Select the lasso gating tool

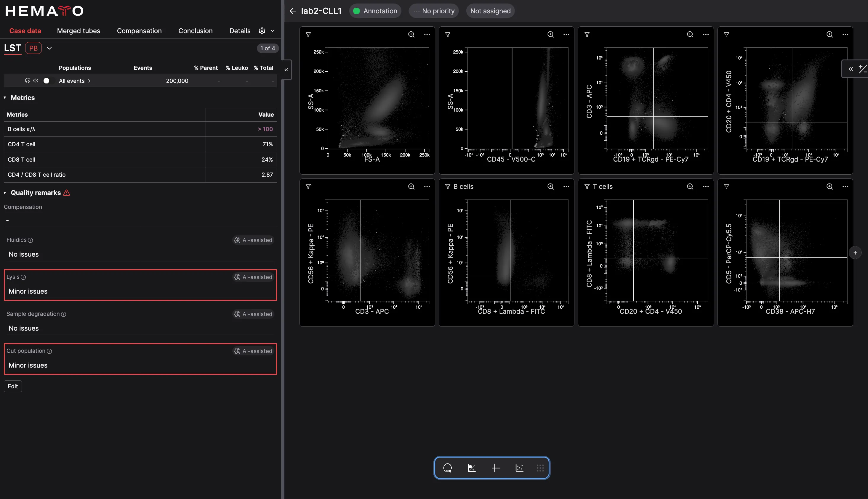tap(448, 468)
